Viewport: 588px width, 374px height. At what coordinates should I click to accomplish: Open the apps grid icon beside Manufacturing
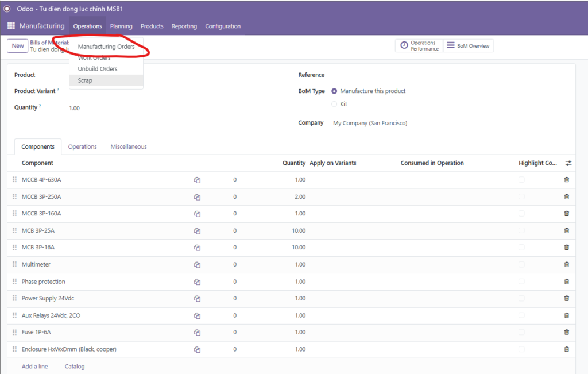[x=11, y=26]
